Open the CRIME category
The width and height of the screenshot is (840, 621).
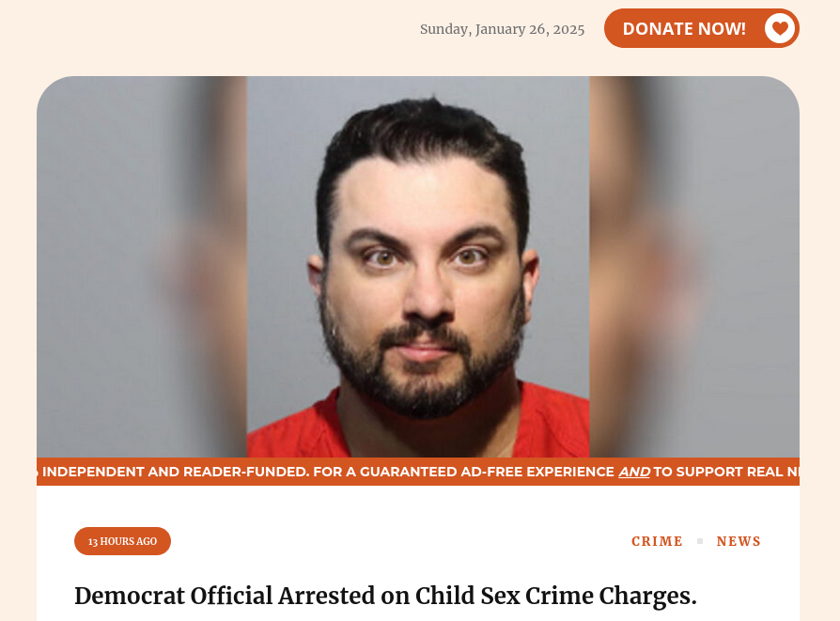pos(658,541)
